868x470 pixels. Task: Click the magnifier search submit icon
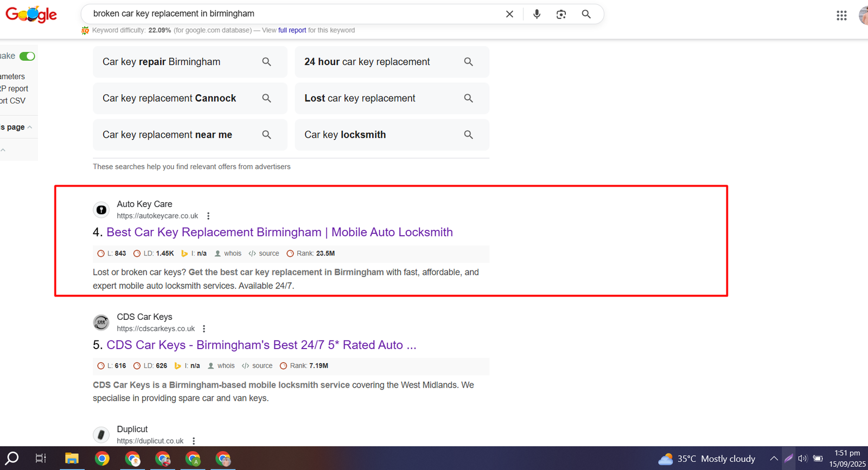tap(586, 14)
